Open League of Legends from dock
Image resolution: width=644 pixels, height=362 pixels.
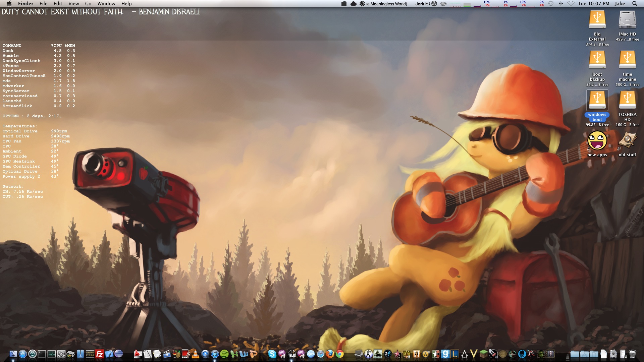click(454, 354)
